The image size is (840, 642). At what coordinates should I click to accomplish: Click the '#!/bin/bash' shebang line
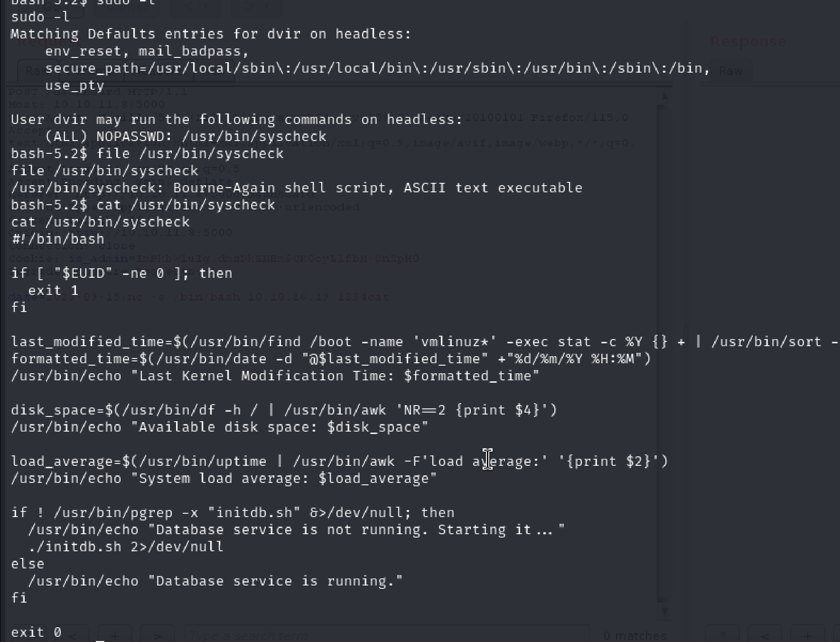click(x=58, y=239)
